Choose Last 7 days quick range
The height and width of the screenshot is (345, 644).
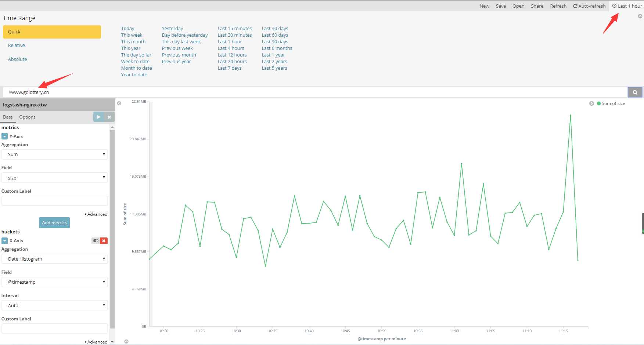tap(230, 68)
